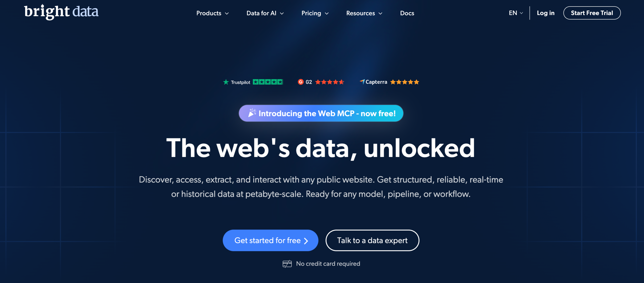The width and height of the screenshot is (644, 283).
Task: Click Get started for free button
Action: pos(270,240)
